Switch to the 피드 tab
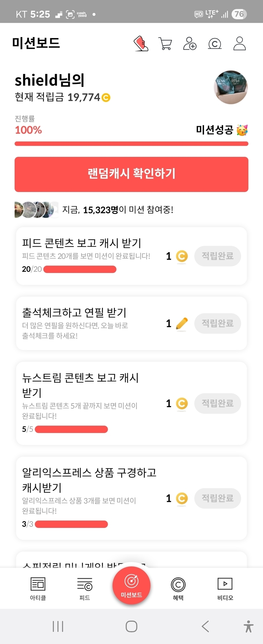 [x=85, y=588]
